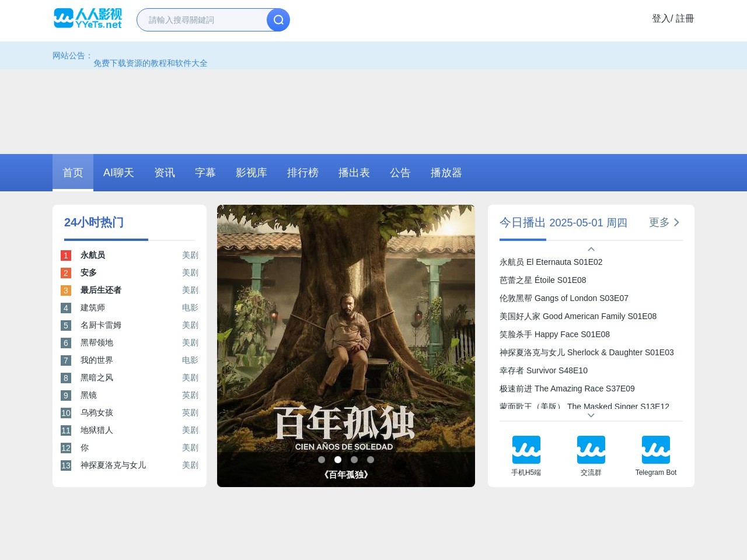Open the 公告 nav tab
Viewport: 747px width, 560px height.
pyautogui.click(x=400, y=173)
